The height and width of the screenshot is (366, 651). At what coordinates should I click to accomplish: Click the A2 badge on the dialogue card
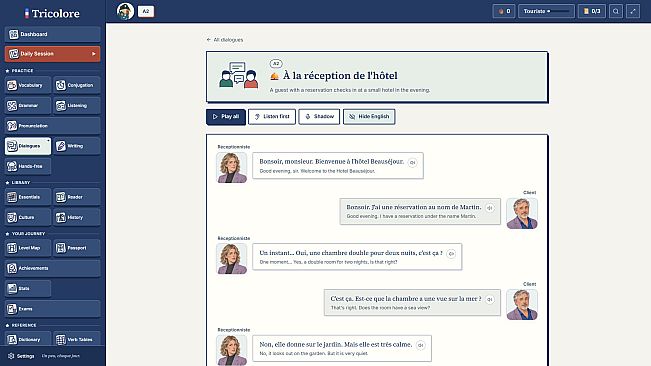coord(276,63)
